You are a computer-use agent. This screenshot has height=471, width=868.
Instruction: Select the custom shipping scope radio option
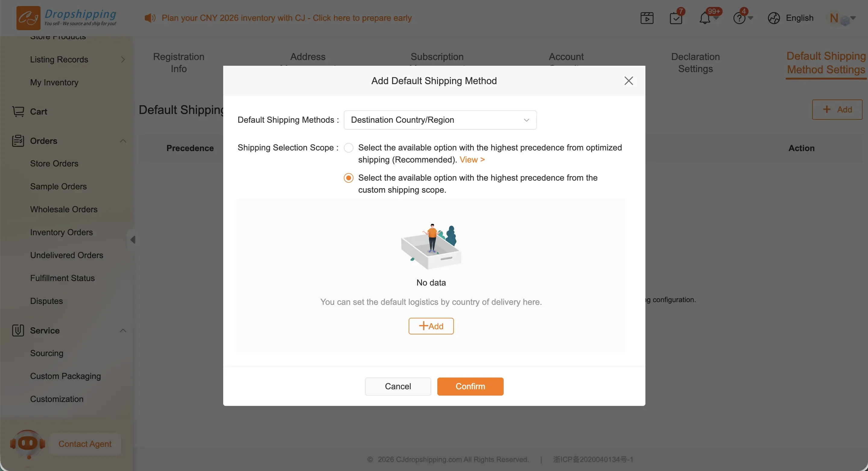point(348,178)
